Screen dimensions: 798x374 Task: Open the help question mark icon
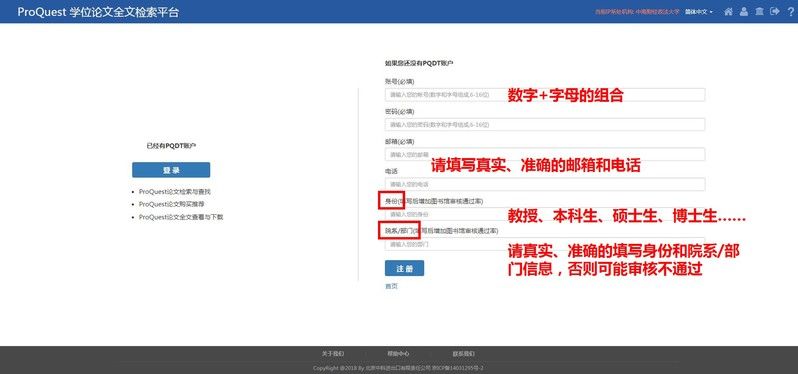[x=790, y=12]
